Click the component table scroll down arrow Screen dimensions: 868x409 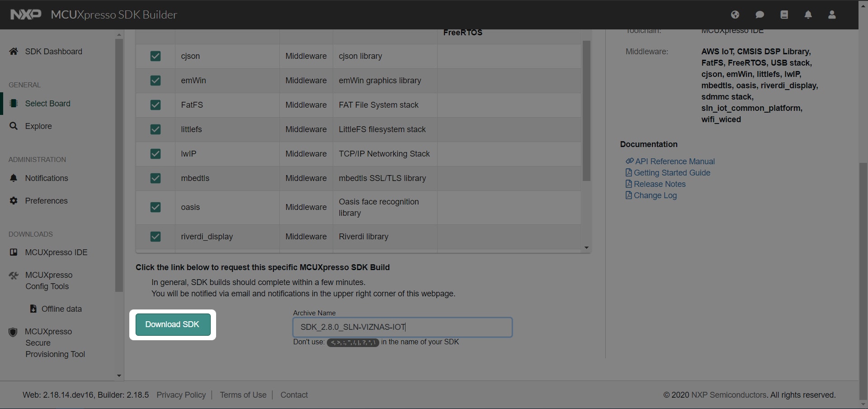click(586, 247)
